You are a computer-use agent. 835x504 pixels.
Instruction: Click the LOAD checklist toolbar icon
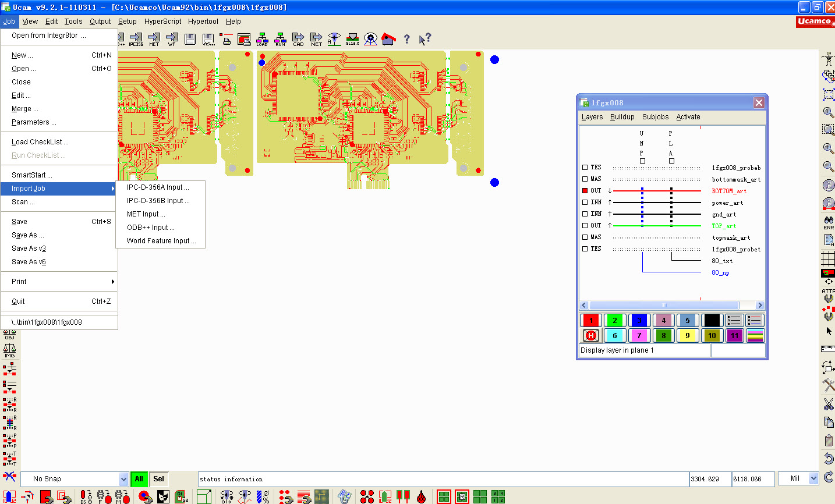click(262, 39)
